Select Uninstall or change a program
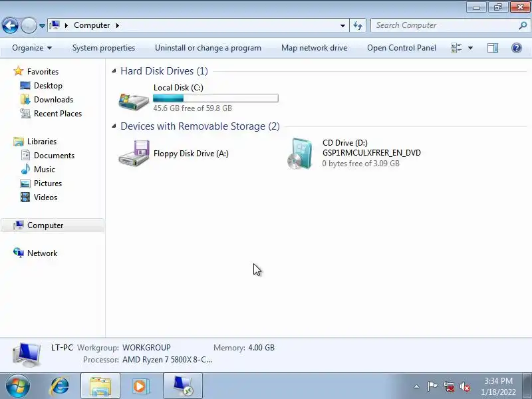Screen dimensions: 532x399 pos(208,48)
